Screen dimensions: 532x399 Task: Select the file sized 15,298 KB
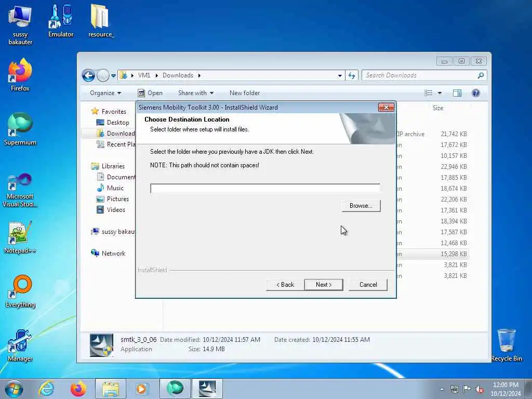[x=454, y=254]
